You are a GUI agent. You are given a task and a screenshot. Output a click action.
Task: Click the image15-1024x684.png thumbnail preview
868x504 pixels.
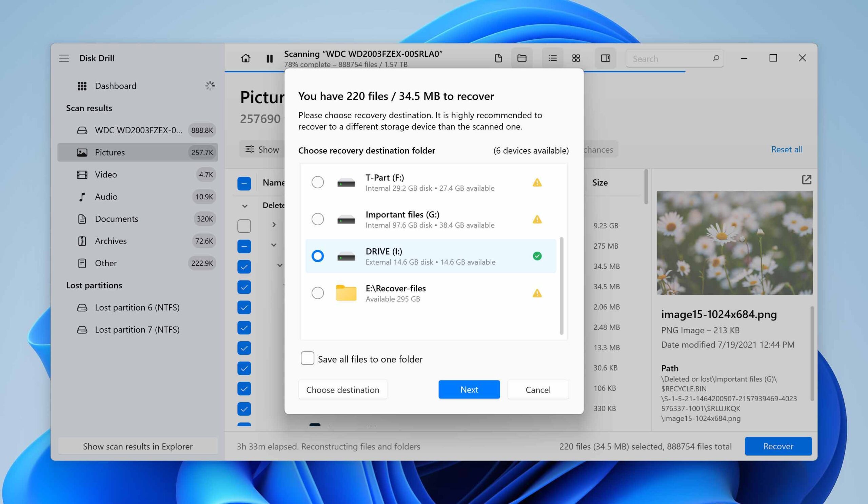pyautogui.click(x=735, y=243)
